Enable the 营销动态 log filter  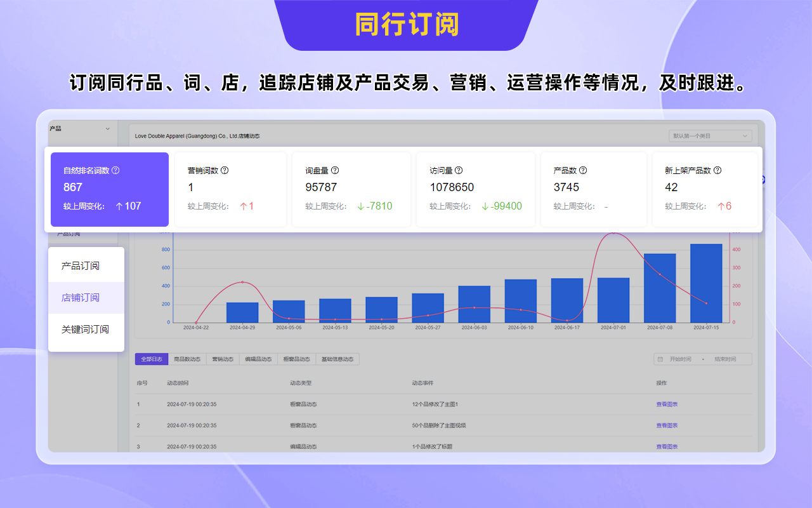pos(222,359)
